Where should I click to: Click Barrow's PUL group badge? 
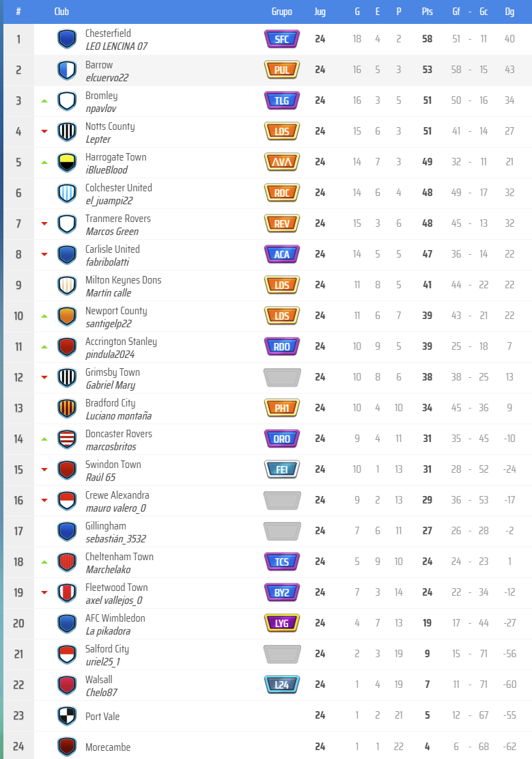coord(281,70)
